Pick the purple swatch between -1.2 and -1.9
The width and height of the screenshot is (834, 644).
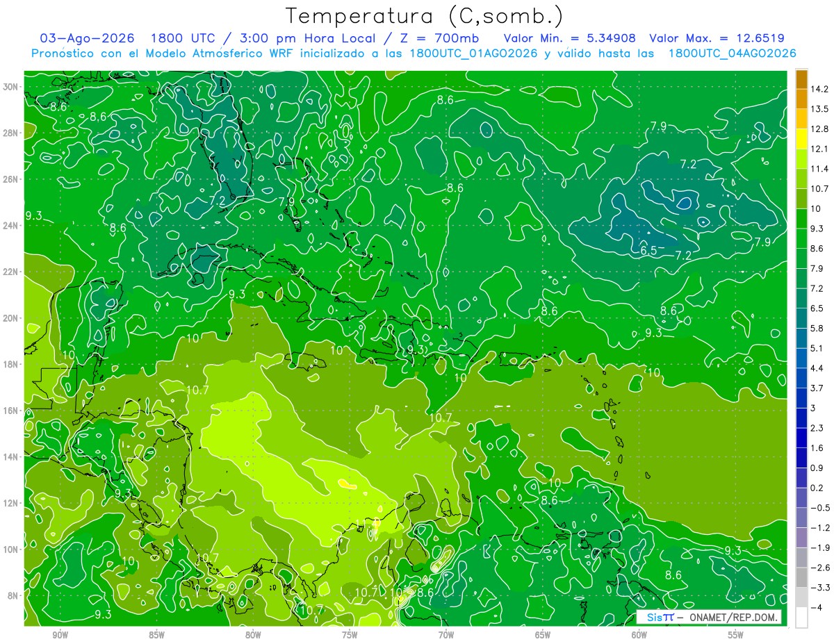801,538
